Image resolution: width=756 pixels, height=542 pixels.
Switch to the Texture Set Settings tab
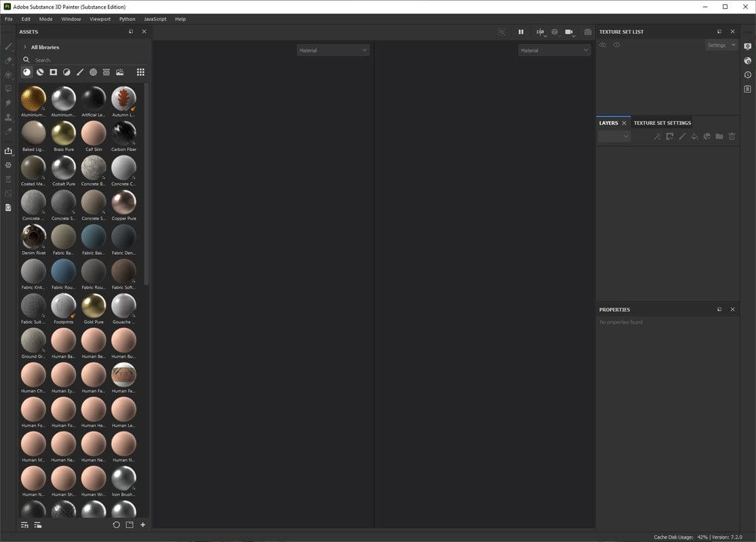(x=662, y=123)
